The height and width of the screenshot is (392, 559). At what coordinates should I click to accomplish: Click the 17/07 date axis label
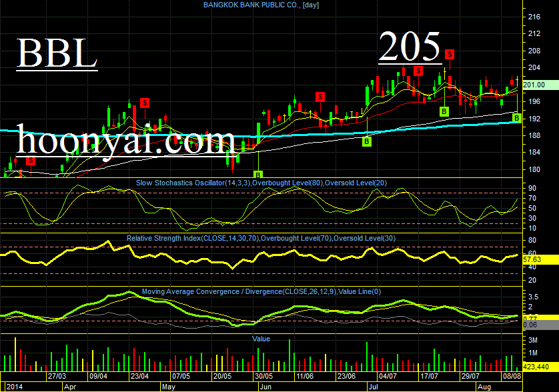click(429, 376)
